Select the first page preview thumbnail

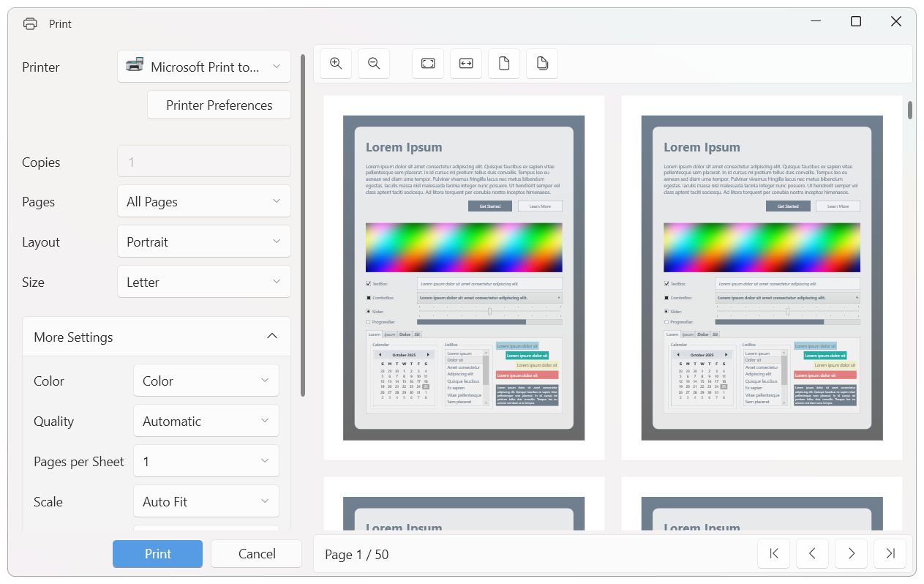coord(464,277)
